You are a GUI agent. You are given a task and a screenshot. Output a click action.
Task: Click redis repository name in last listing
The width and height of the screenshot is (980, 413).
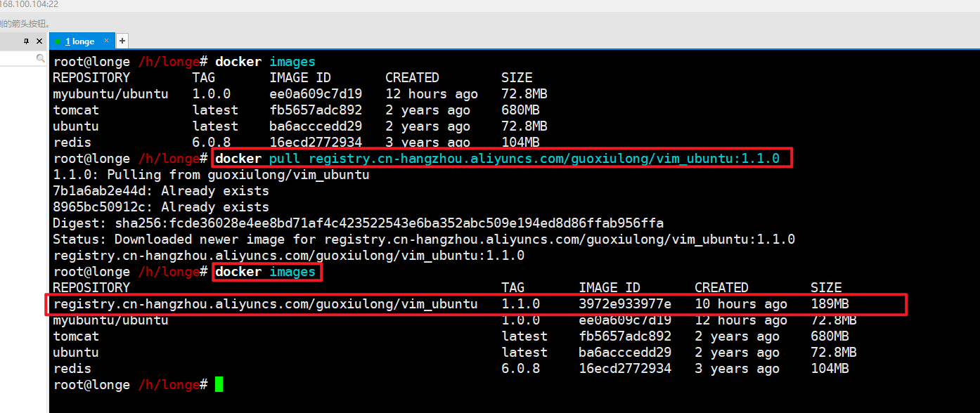point(72,369)
